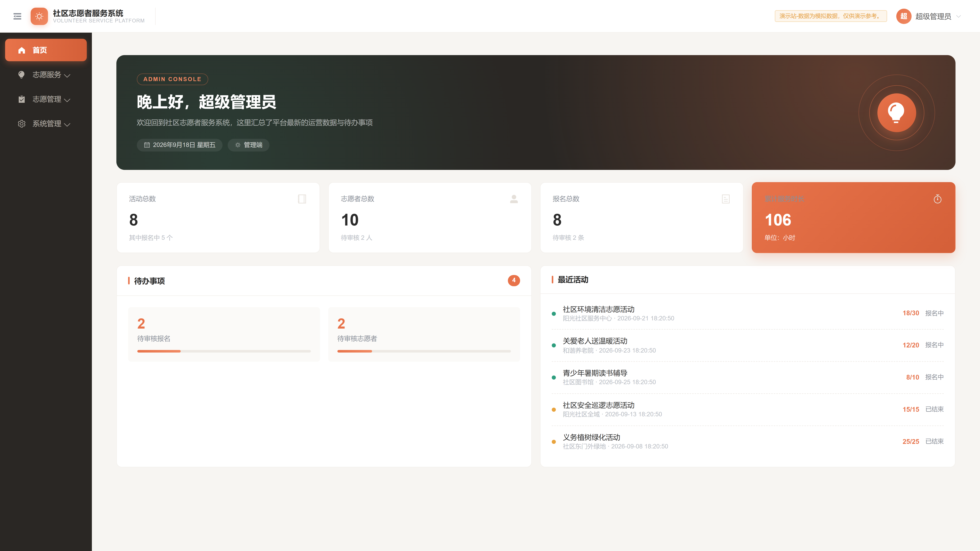980x551 pixels.
Task: Click the stopwatch icon in orange card
Action: [x=937, y=199]
